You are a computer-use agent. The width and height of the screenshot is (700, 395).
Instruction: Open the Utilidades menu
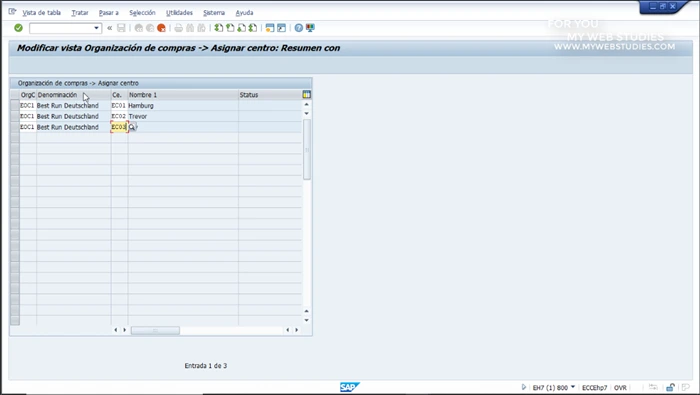[x=179, y=12]
